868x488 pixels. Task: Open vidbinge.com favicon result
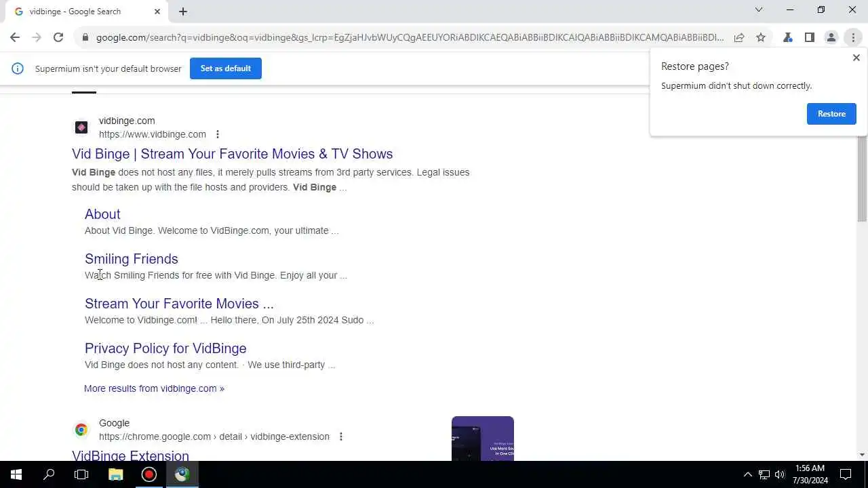pos(81,127)
